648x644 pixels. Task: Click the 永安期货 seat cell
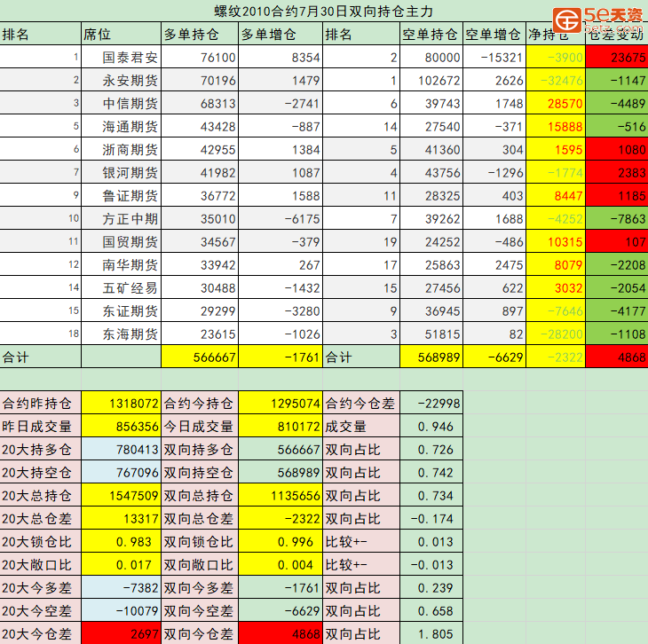tap(121, 81)
